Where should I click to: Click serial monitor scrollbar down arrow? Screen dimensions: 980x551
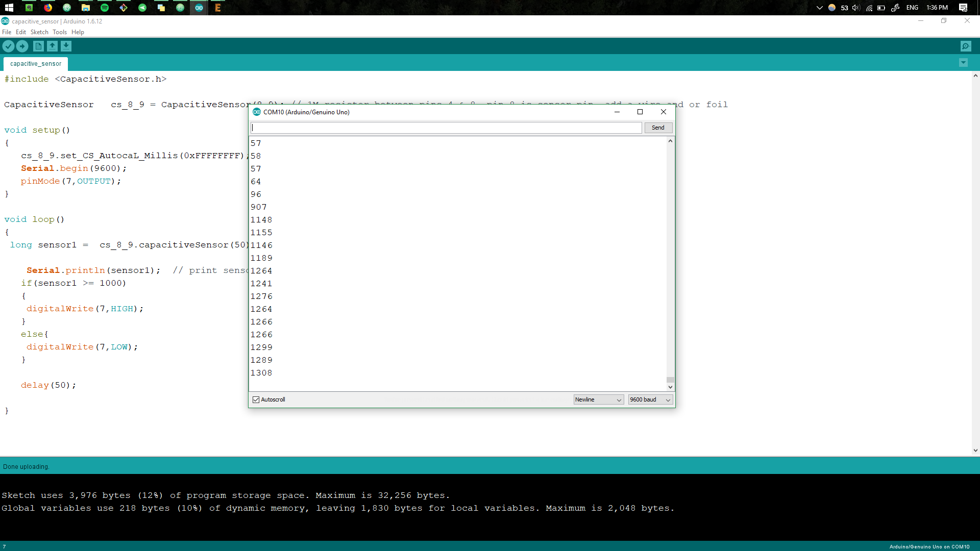coord(670,387)
